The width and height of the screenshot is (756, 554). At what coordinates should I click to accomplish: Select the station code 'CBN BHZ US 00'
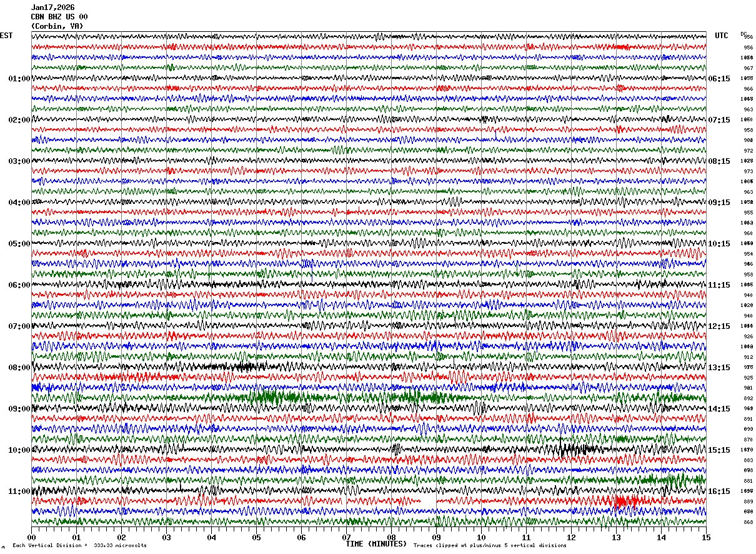59,17
